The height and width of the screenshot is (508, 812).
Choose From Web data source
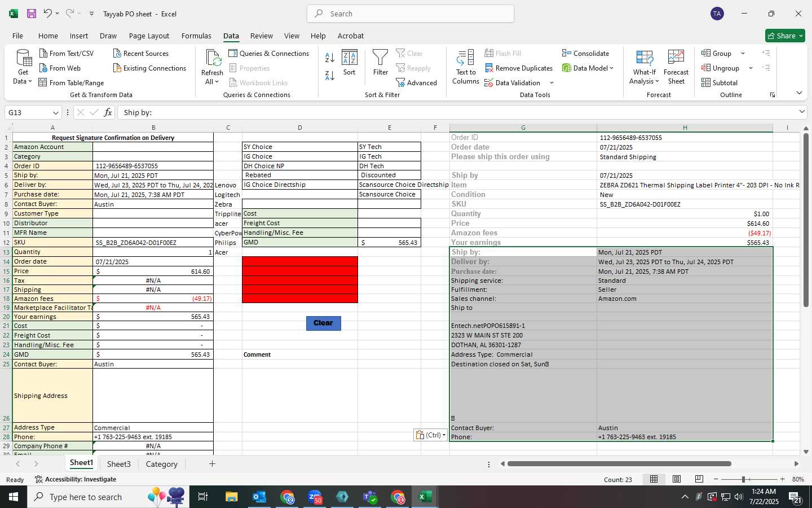(60, 68)
